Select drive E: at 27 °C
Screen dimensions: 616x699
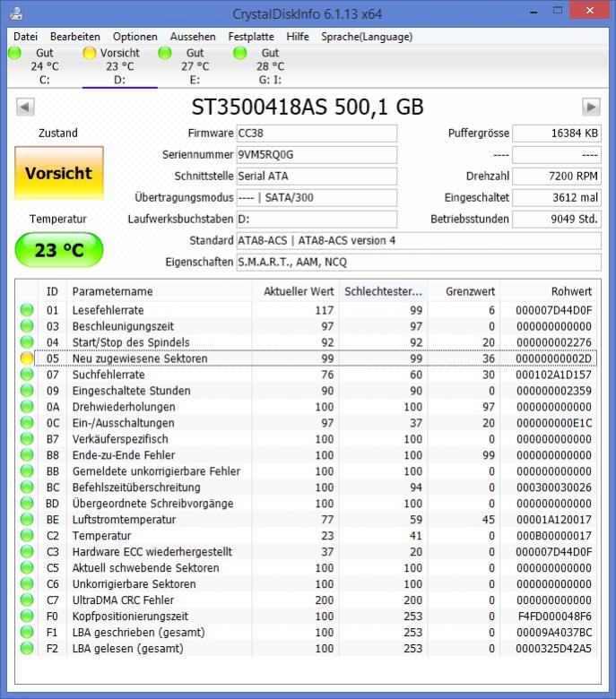[x=195, y=66]
